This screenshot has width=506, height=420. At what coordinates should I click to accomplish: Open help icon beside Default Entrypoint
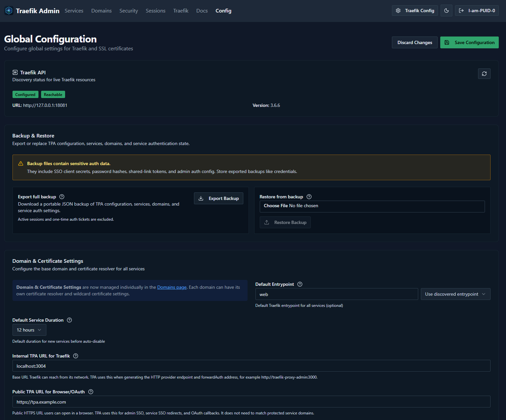click(300, 284)
